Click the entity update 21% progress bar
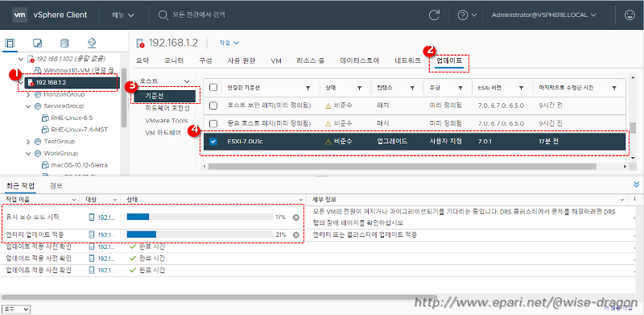The width and height of the screenshot is (644, 315). point(200,234)
